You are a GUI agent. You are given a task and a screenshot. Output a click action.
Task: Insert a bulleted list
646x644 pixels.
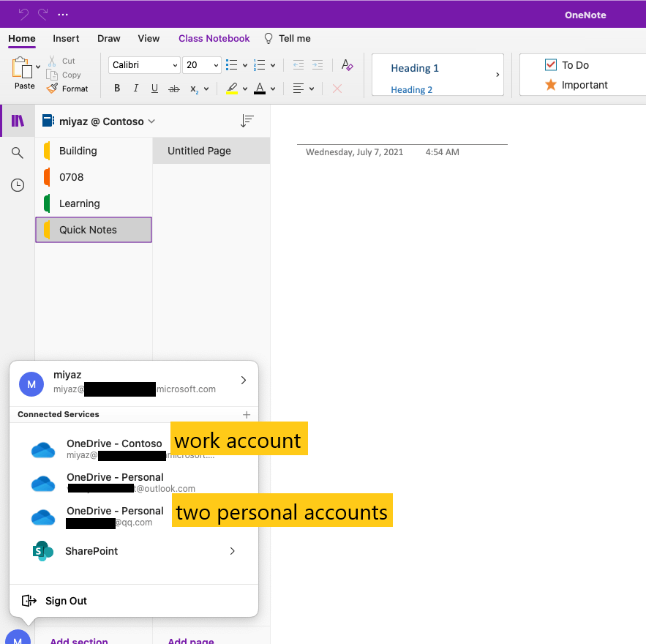[231, 65]
